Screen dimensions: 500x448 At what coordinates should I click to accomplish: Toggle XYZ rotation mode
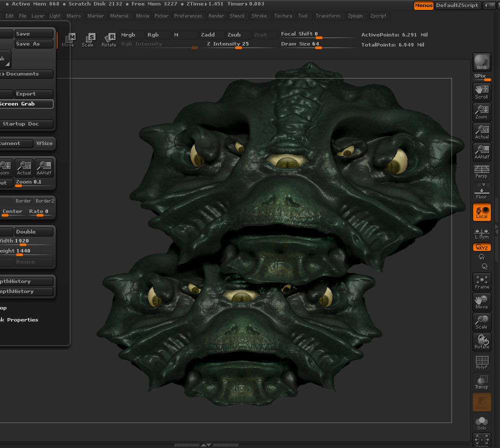tap(481, 247)
